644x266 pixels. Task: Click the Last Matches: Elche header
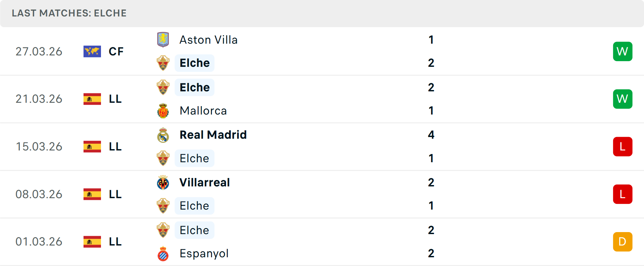coord(69,13)
